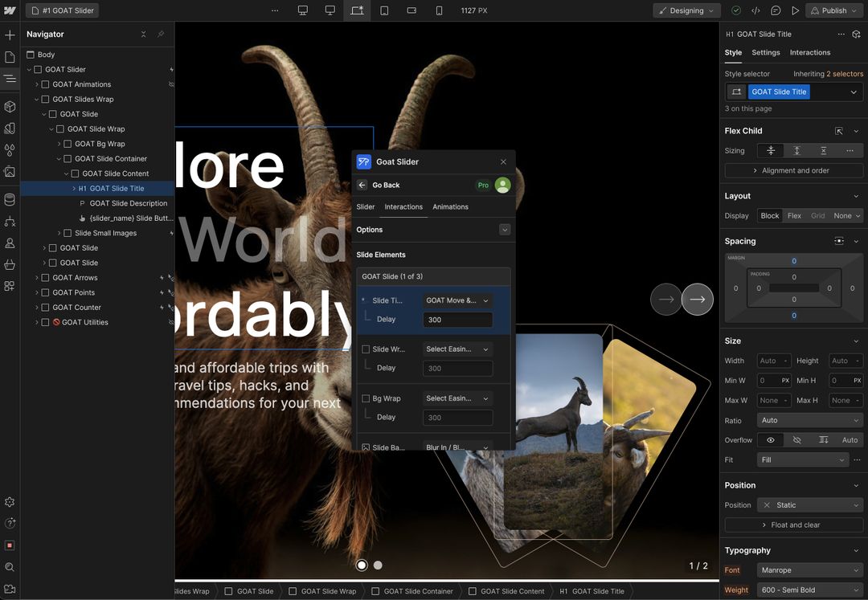The width and height of the screenshot is (868, 600).
Task: Click the horizontal padding bar in Spacing
Action: (x=794, y=288)
